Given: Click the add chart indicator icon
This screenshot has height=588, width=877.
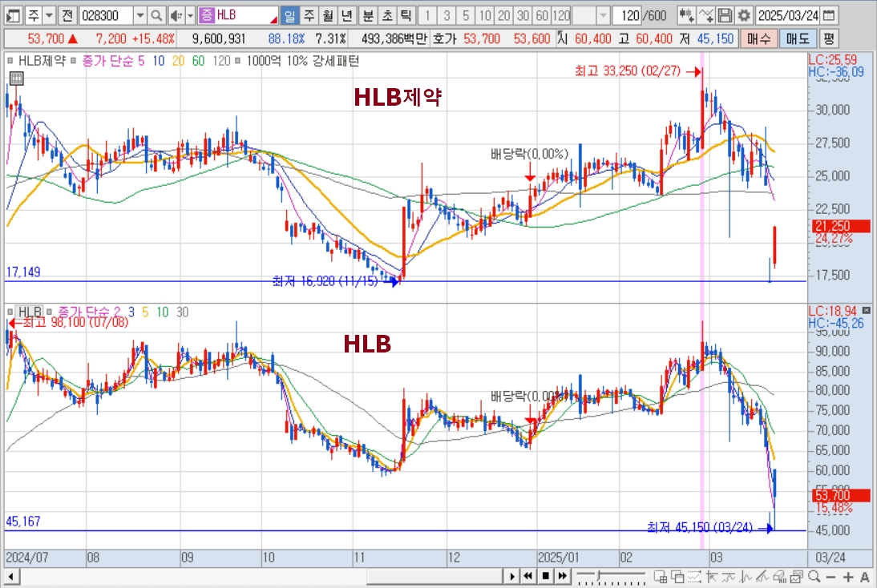Looking at the screenshot, I should [686, 16].
